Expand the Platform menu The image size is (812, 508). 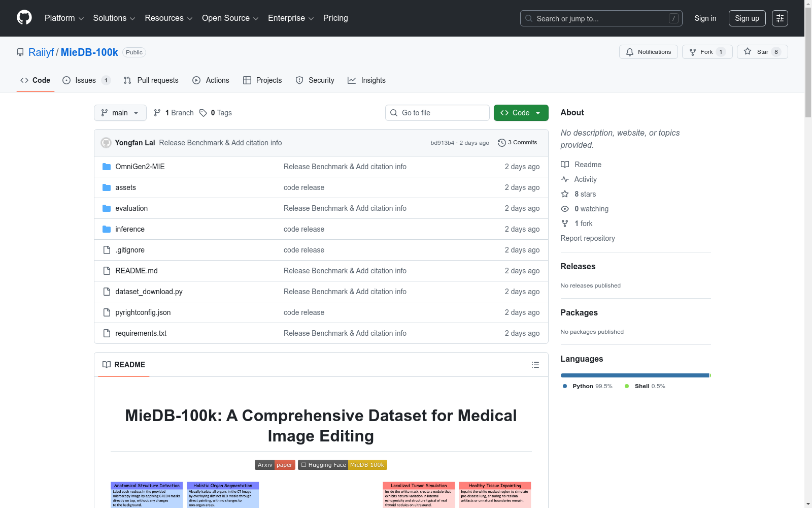click(x=64, y=18)
